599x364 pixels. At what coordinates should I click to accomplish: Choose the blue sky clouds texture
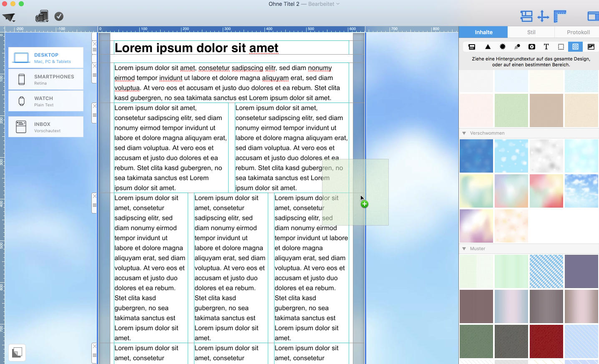[x=581, y=191]
